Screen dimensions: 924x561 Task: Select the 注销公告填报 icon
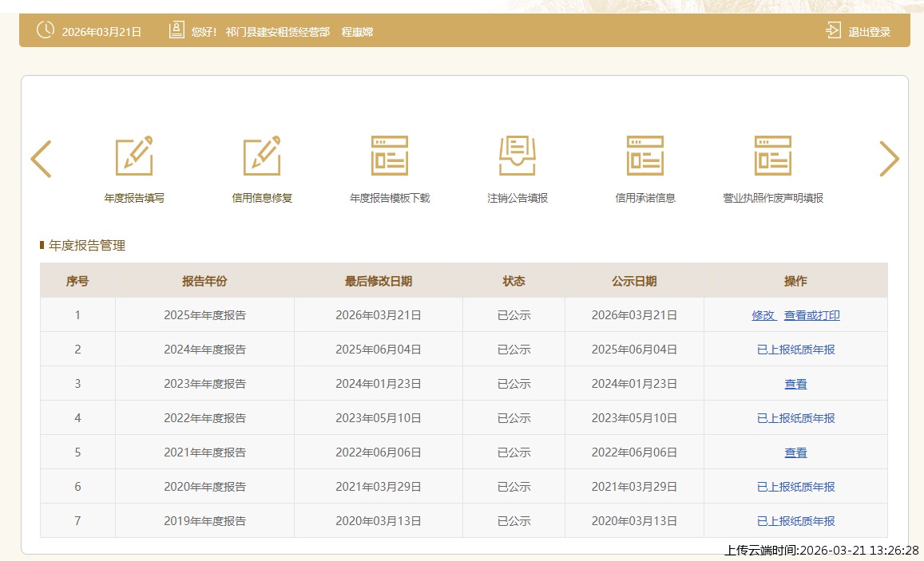point(518,156)
